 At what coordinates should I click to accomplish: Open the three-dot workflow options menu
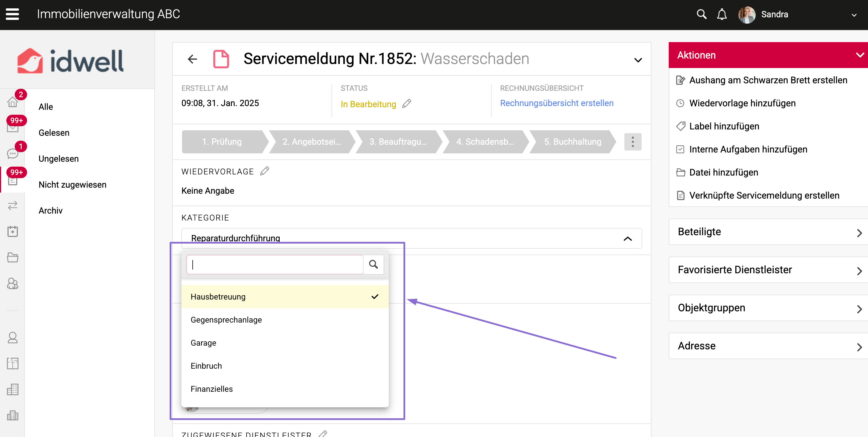632,142
